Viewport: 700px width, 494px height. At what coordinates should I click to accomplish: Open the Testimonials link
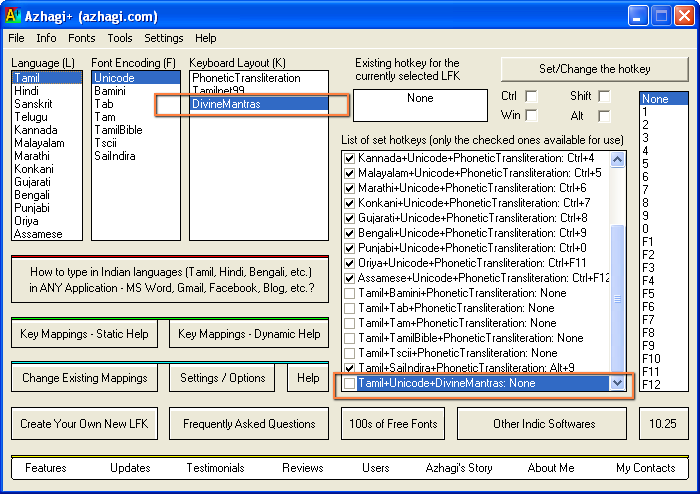click(x=215, y=468)
